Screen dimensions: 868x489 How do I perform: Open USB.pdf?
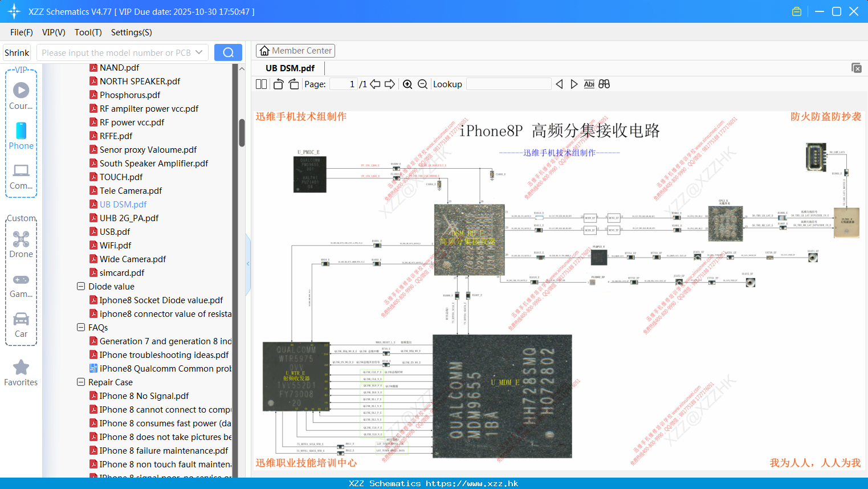click(x=115, y=231)
